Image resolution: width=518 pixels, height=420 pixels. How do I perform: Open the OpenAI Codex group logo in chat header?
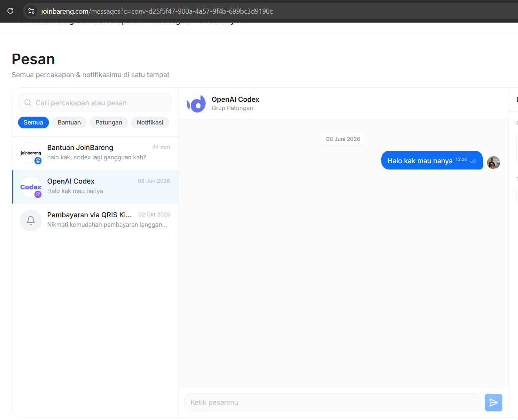(x=196, y=103)
